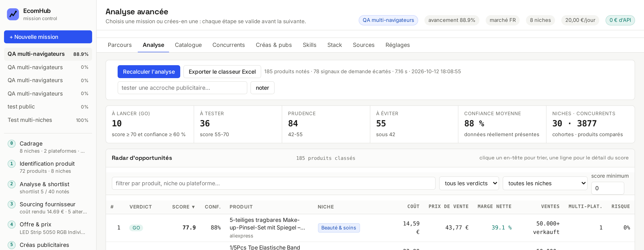Click the '+ Nouvelle mission' button
Screen dimensions: 644x250
[48, 37]
